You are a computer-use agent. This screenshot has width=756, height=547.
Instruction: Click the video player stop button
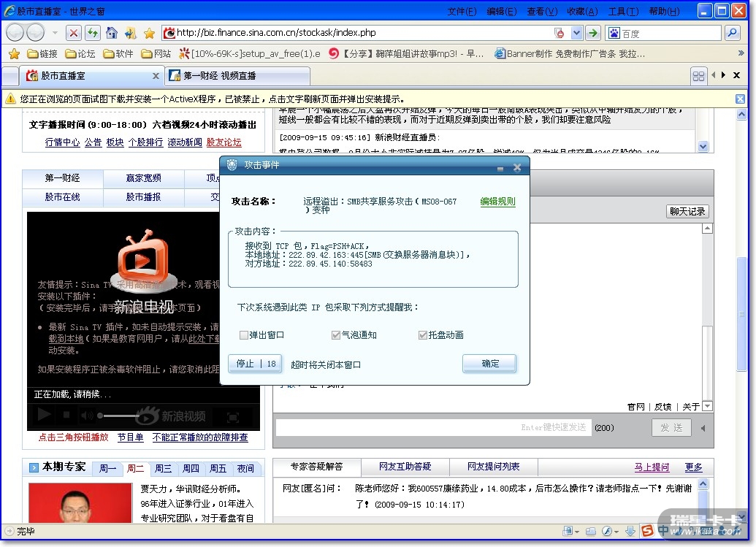coord(66,415)
